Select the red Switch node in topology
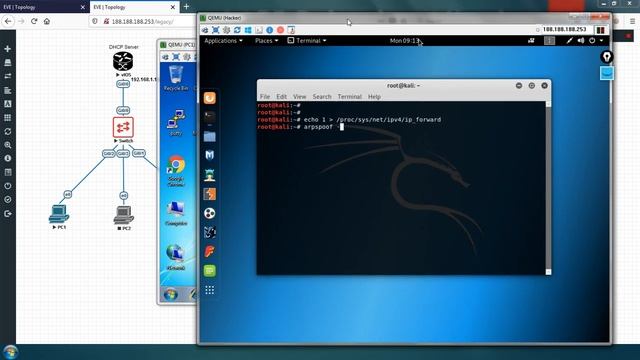This screenshot has width=640, height=360. pos(123,127)
